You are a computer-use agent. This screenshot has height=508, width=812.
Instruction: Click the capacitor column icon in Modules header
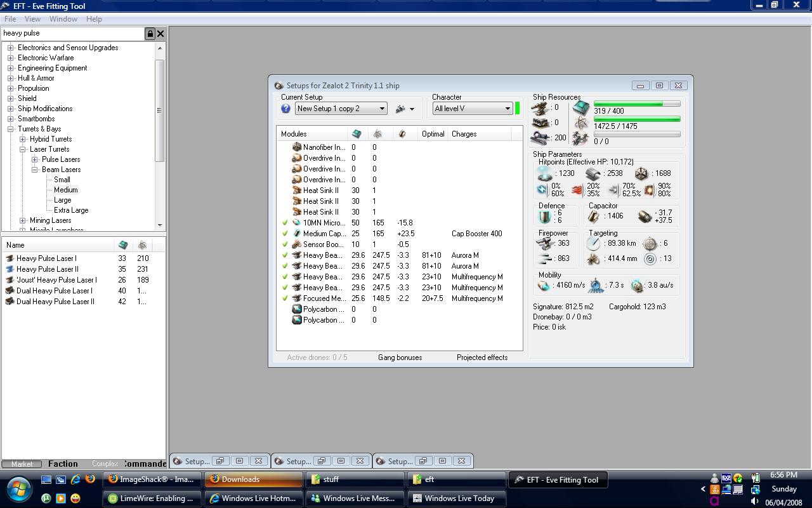[x=402, y=134]
